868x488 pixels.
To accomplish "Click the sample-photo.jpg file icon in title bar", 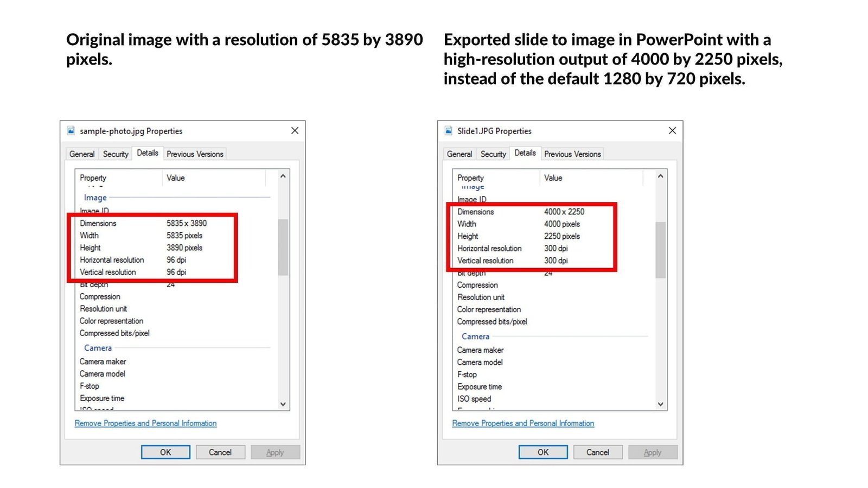I will [71, 131].
